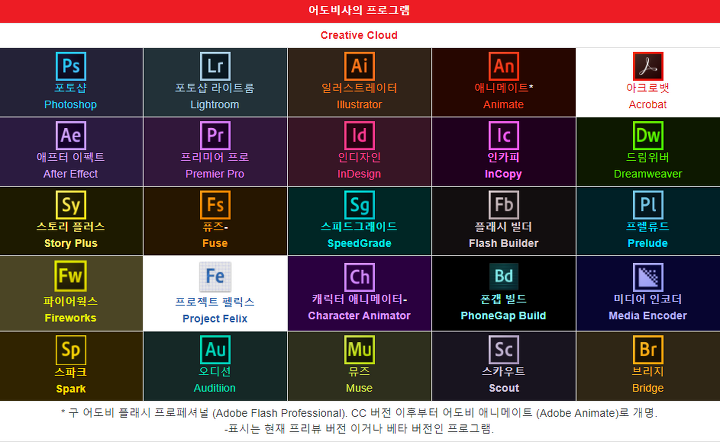
Task: Click the Spark Sp icon
Action: point(71,350)
